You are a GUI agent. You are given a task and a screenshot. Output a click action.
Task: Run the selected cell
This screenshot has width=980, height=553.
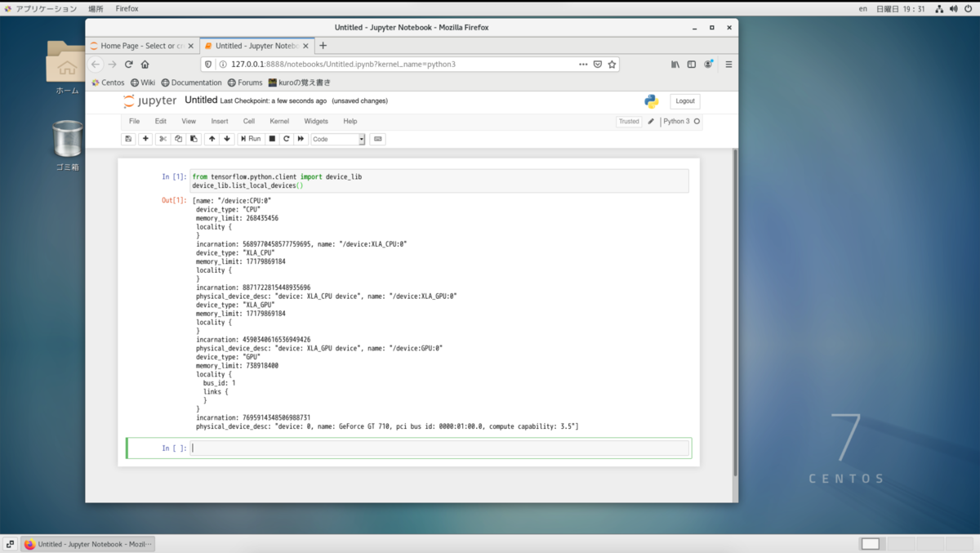coord(251,138)
